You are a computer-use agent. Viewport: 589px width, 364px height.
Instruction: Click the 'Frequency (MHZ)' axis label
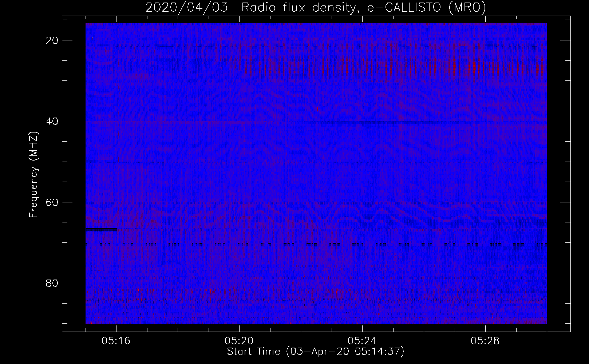[33, 175]
